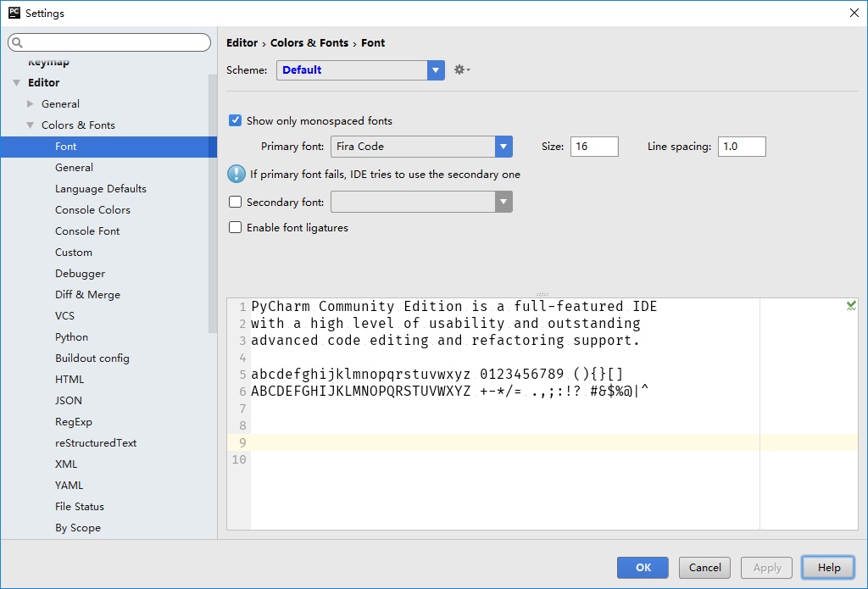Click the blue info exclamation icon
The image size is (868, 589).
pyautogui.click(x=236, y=174)
